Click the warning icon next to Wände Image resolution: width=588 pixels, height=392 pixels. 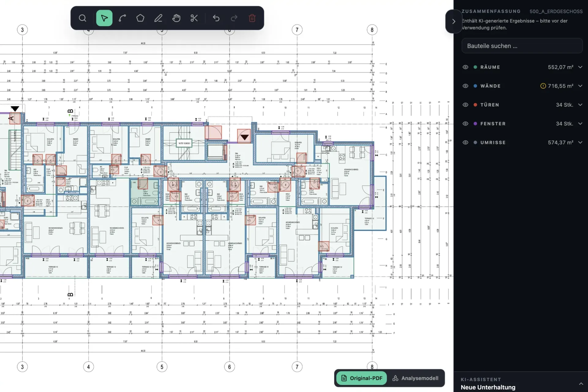(x=543, y=86)
